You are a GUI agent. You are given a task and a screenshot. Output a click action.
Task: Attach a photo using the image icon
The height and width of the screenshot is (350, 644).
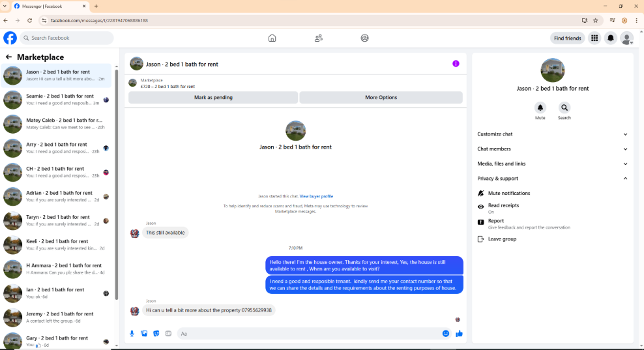(x=144, y=334)
